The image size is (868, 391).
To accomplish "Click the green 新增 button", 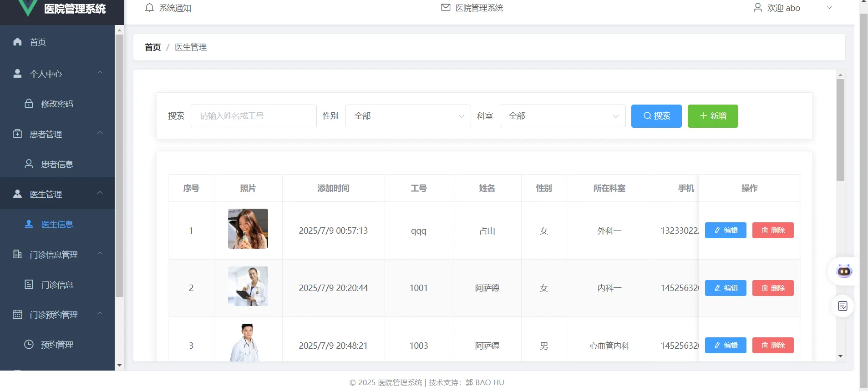I will pos(713,116).
